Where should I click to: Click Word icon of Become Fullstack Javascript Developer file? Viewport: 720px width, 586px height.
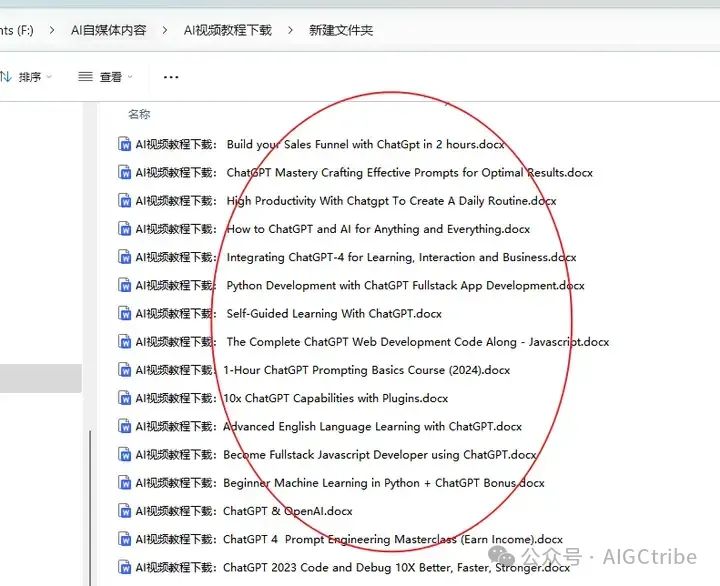(x=124, y=454)
